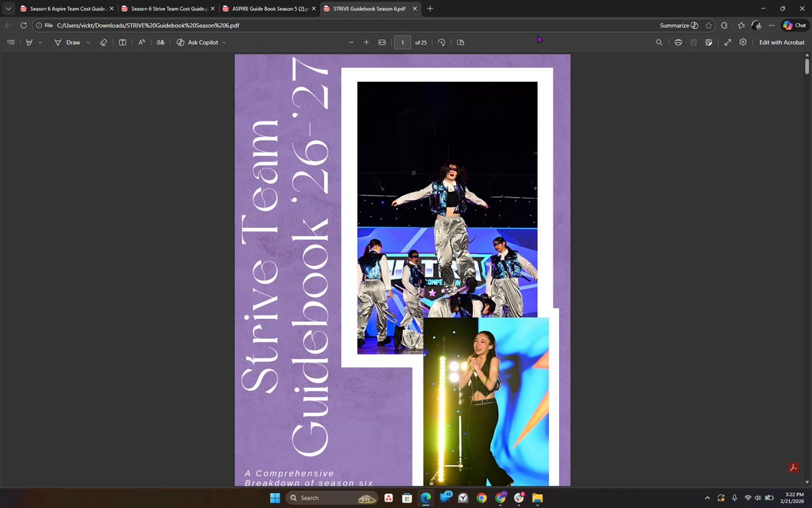Click the taskbar Search box

tap(331, 498)
